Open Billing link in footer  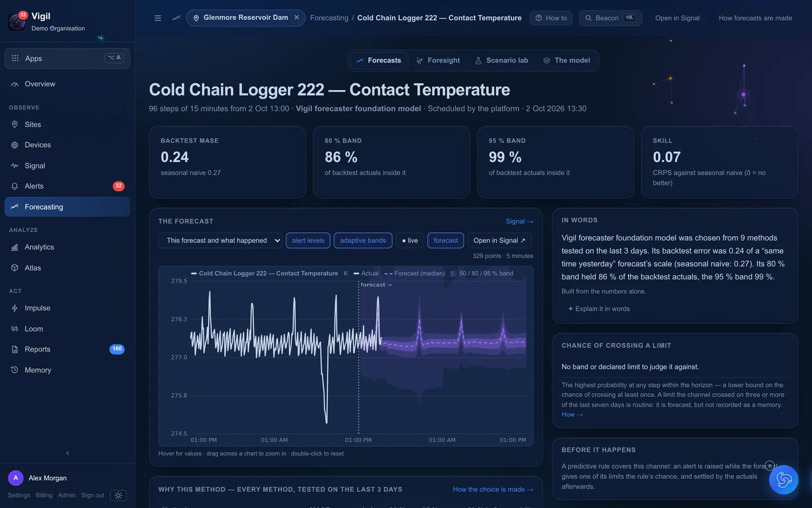pyautogui.click(x=44, y=495)
